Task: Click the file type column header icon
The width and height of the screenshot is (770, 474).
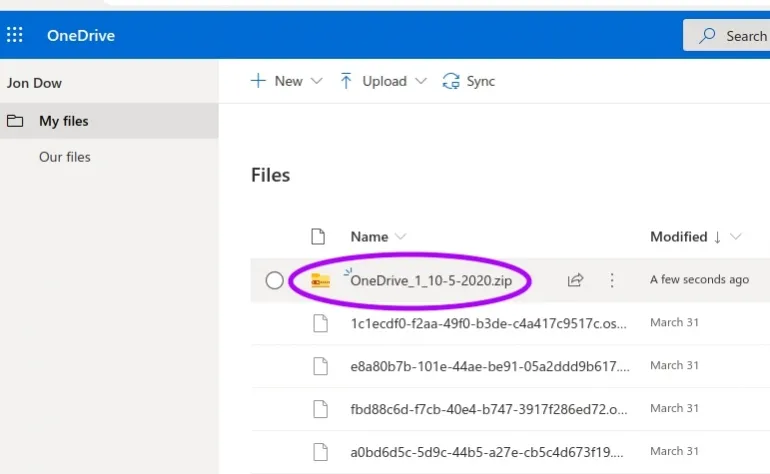Action: (318, 236)
